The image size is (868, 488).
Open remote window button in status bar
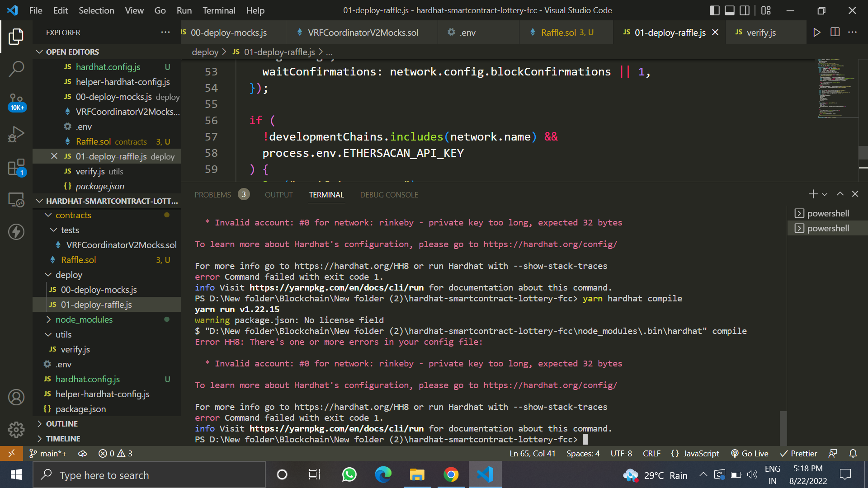click(11, 453)
